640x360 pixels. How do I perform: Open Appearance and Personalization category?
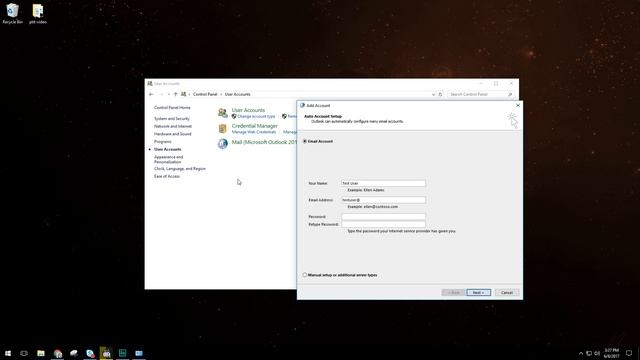[168, 160]
